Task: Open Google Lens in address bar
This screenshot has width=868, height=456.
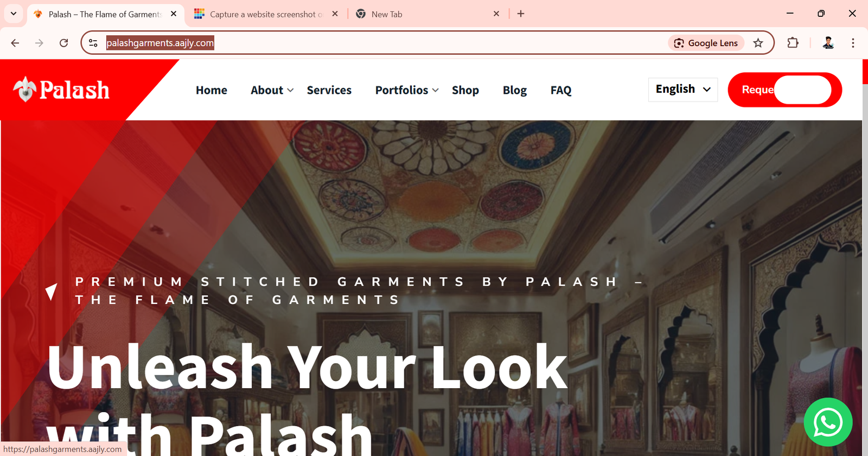Action: point(706,43)
